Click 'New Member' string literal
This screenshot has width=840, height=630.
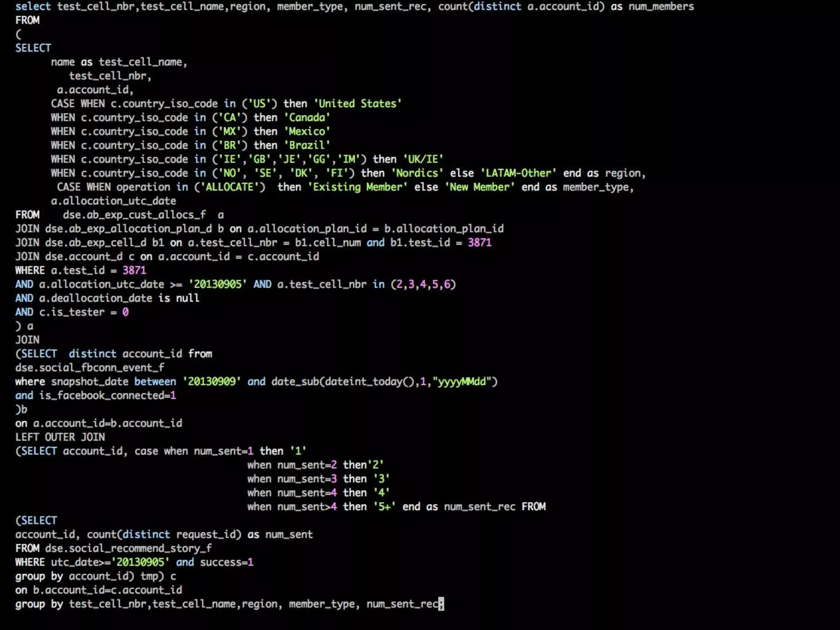479,187
